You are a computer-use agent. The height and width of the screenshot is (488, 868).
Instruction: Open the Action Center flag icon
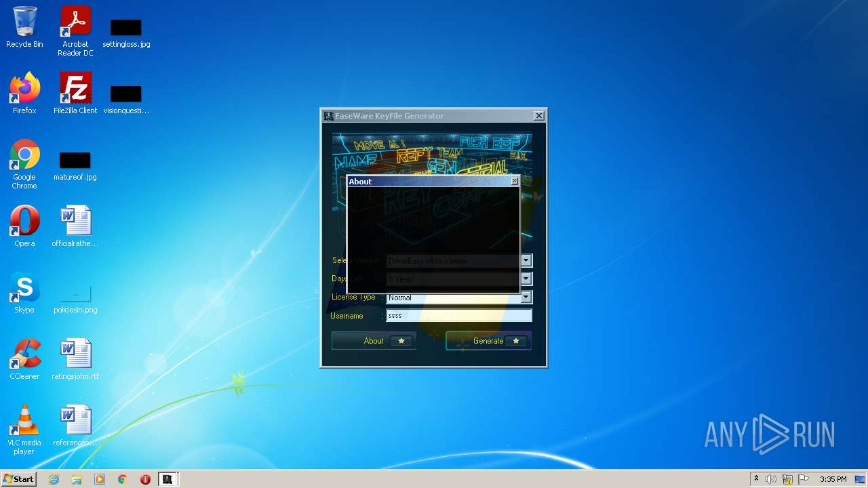click(804, 479)
